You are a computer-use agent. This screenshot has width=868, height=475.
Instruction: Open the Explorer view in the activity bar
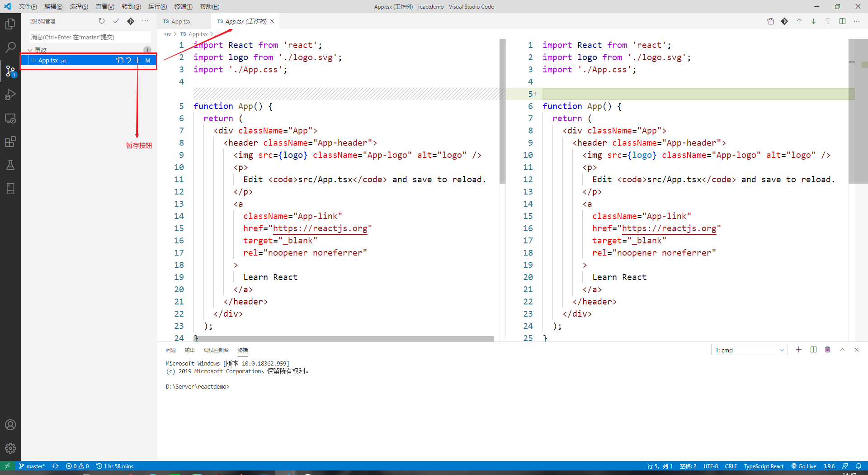pyautogui.click(x=10, y=24)
